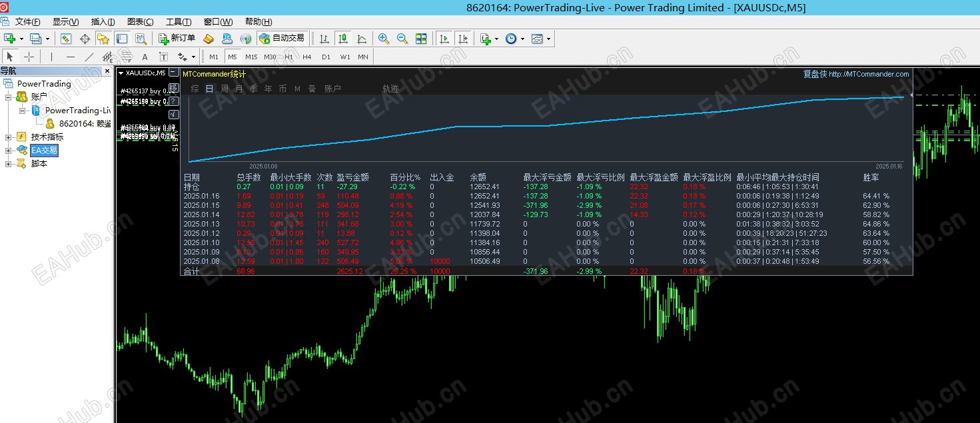Select the cursor arrow tool
Image resolution: width=980 pixels, height=423 pixels.
10,57
